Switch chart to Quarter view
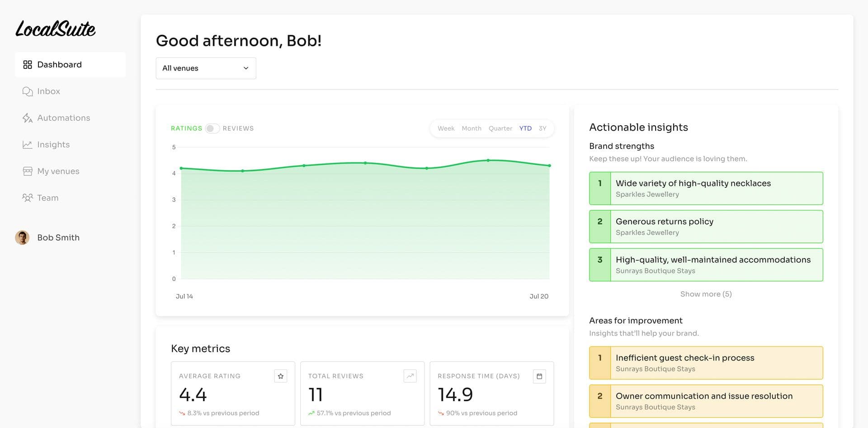The width and height of the screenshot is (868, 428). point(500,128)
